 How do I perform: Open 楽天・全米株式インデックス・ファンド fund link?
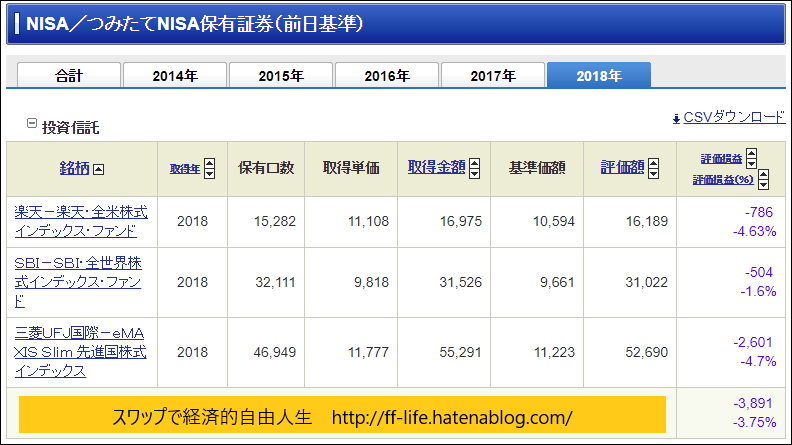[x=81, y=221]
